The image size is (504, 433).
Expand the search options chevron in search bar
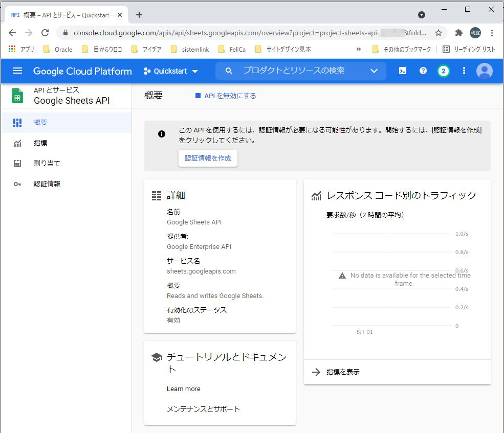pos(374,71)
